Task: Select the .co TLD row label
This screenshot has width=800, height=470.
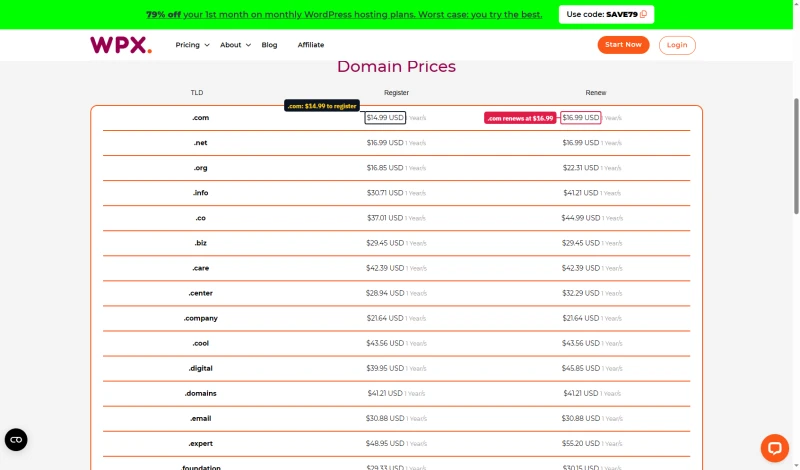Action: click(201, 218)
